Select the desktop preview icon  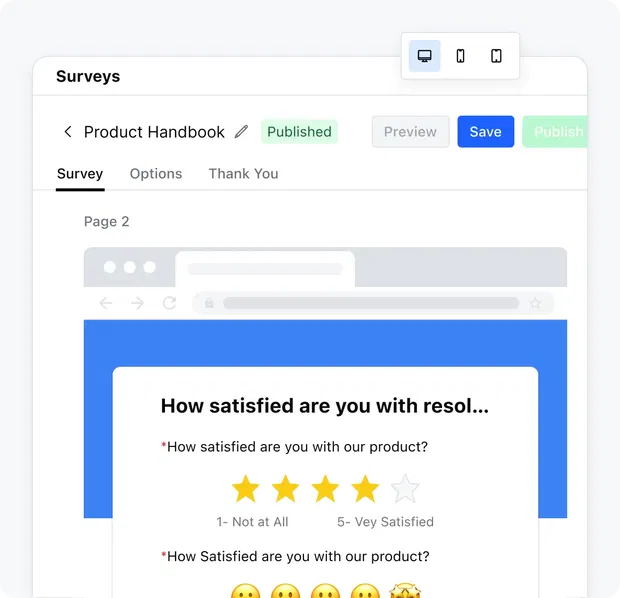[424, 56]
